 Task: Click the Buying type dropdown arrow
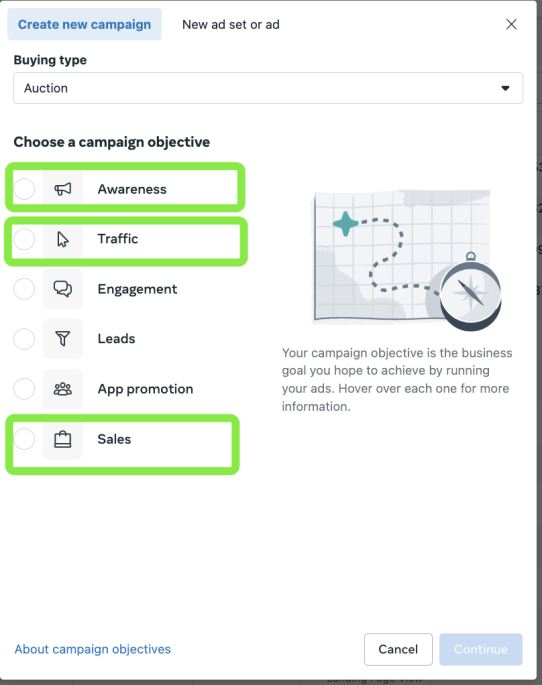505,88
